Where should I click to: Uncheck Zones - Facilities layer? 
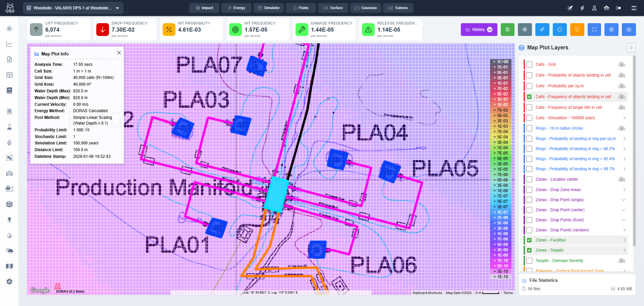click(529, 240)
